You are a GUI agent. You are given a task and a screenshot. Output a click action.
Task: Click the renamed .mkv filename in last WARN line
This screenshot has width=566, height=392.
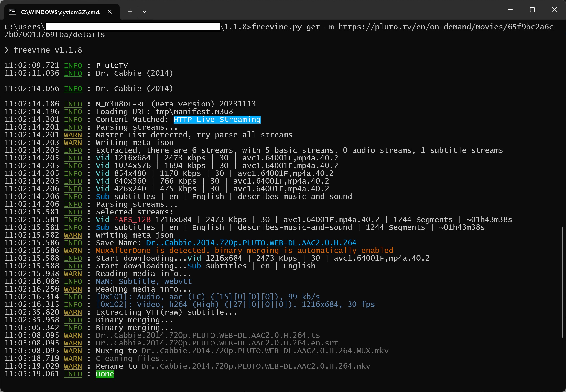[256, 366]
